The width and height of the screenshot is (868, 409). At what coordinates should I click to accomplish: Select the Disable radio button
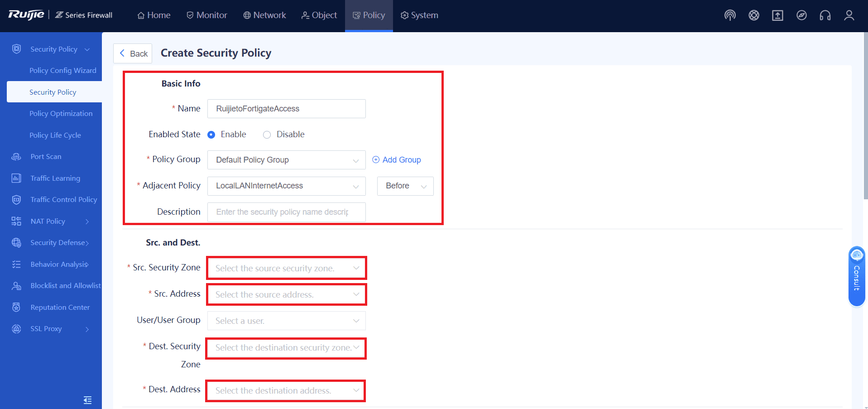pos(267,135)
